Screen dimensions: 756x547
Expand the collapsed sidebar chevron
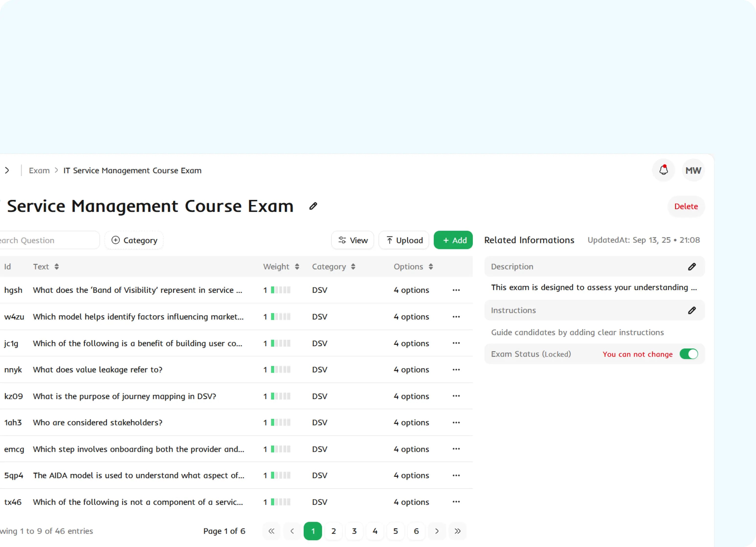coord(7,171)
